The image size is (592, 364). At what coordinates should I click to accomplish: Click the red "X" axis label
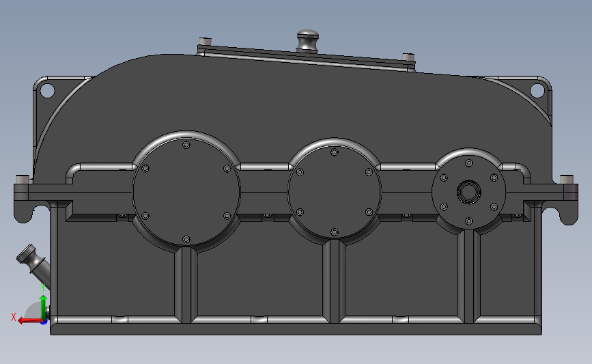click(x=14, y=317)
